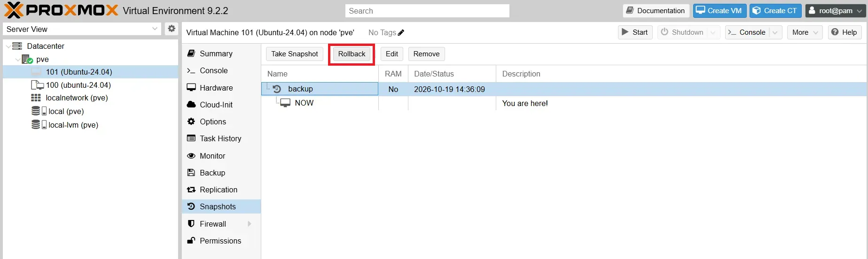Open the Console options dropdown arrow
The height and width of the screenshot is (259, 868).
[775, 32]
